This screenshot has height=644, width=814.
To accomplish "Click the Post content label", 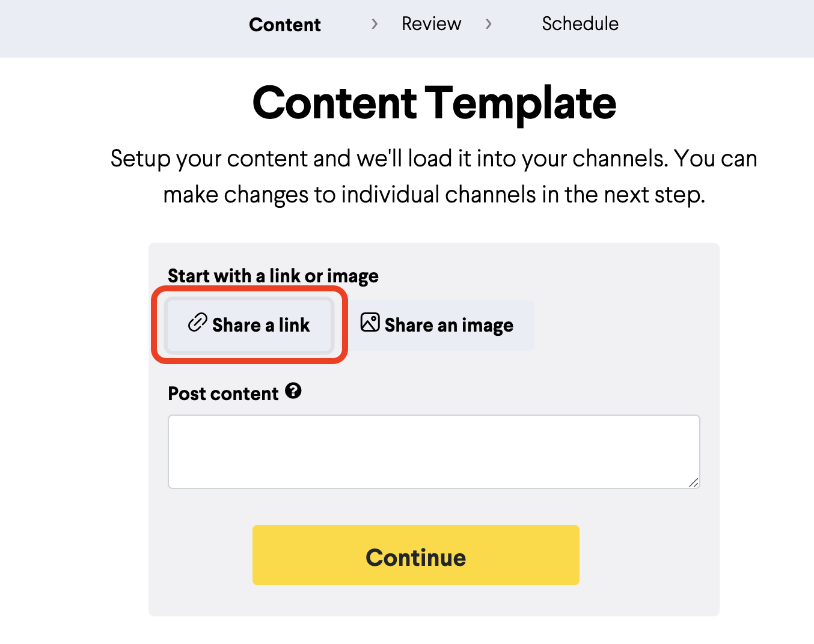I will point(224,394).
